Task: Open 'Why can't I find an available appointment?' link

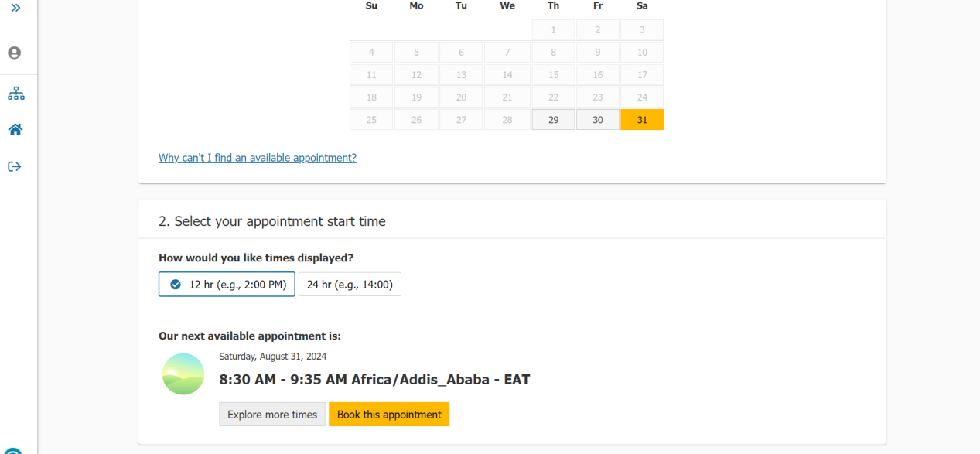Action: 258,158
